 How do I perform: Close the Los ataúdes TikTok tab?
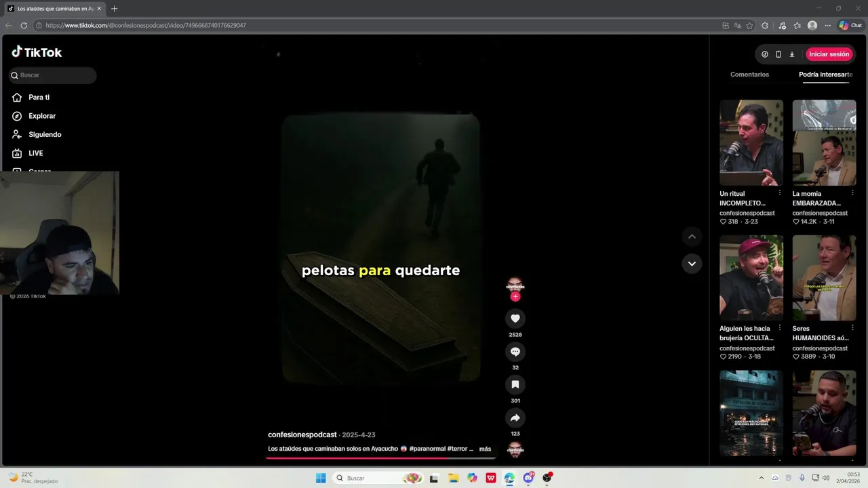[99, 9]
